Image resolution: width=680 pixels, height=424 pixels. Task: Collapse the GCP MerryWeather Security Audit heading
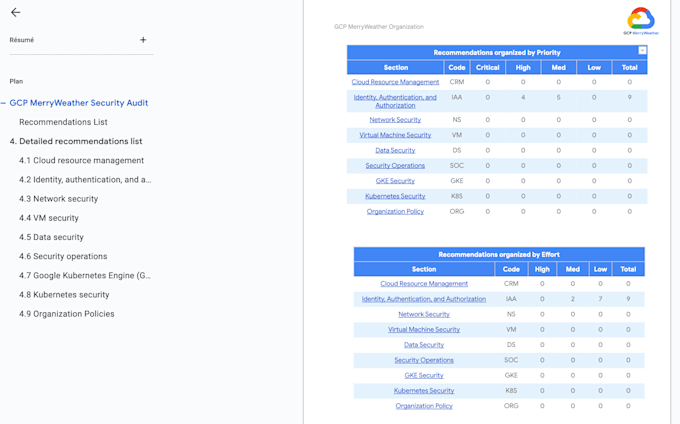point(3,103)
